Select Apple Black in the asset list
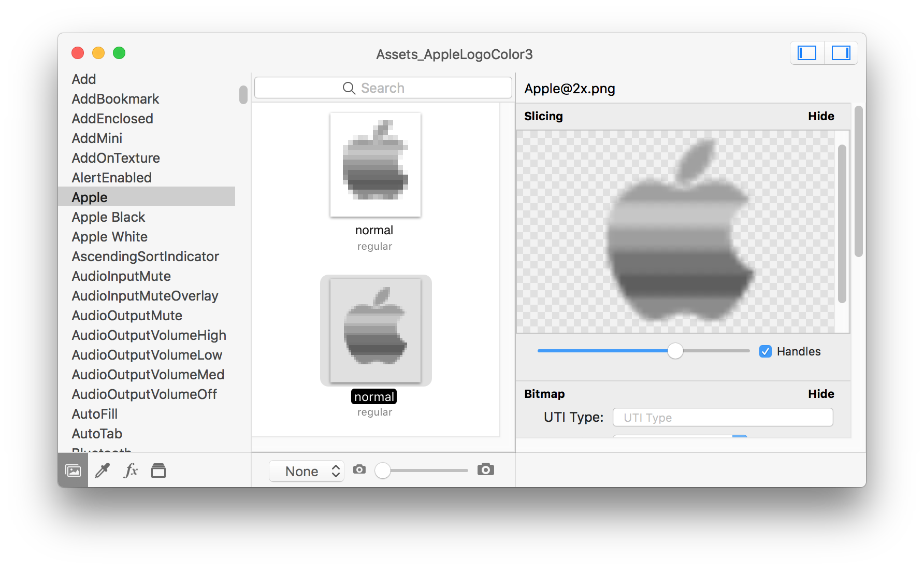This screenshot has width=924, height=570. tap(147, 217)
